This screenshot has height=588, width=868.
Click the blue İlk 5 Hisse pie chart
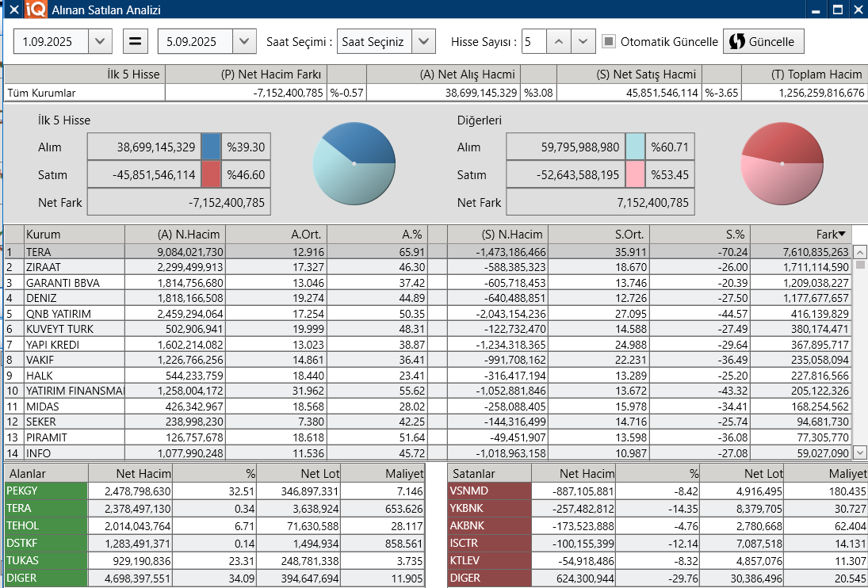coord(354,164)
